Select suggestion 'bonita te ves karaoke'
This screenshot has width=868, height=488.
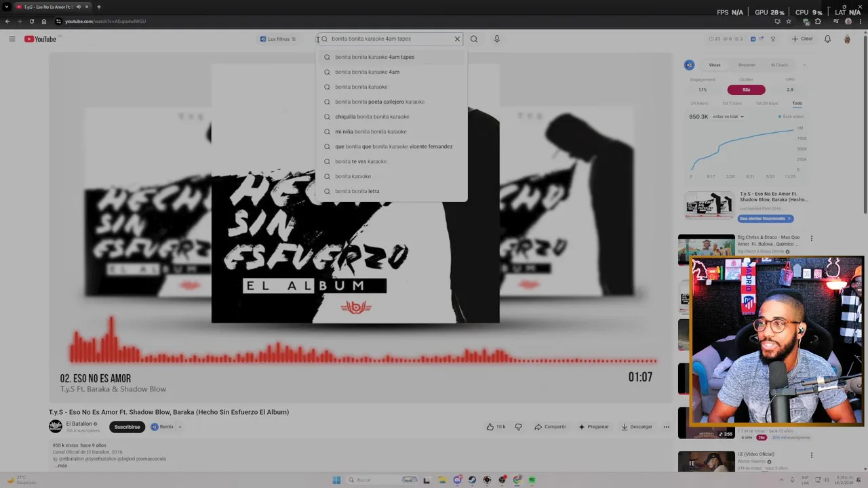391,161
